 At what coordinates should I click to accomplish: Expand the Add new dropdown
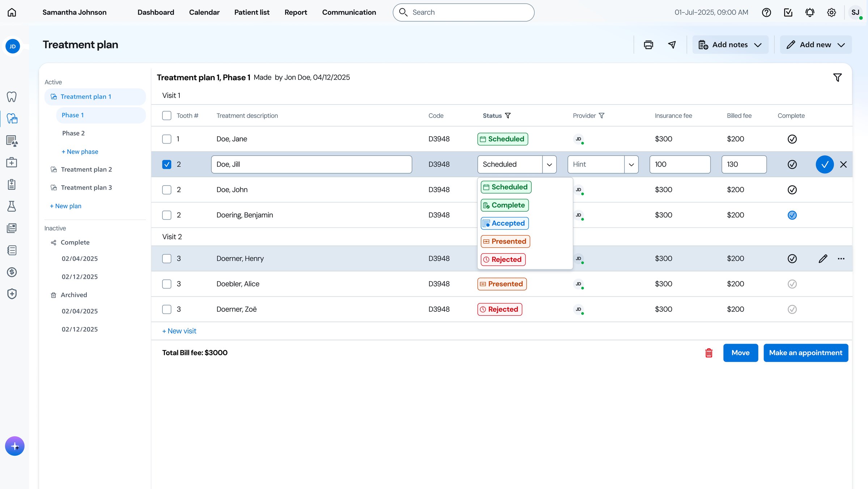point(816,44)
